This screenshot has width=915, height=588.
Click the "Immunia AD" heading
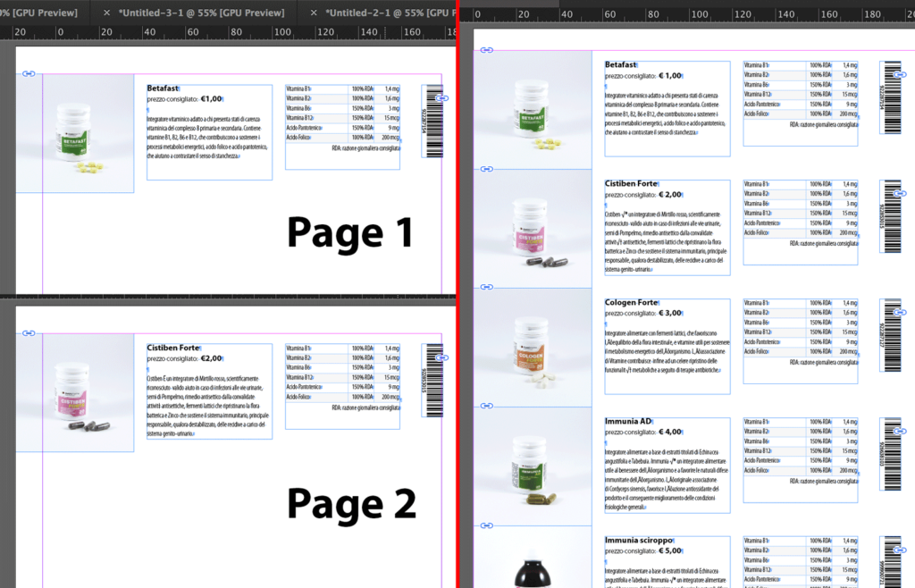tap(628, 421)
